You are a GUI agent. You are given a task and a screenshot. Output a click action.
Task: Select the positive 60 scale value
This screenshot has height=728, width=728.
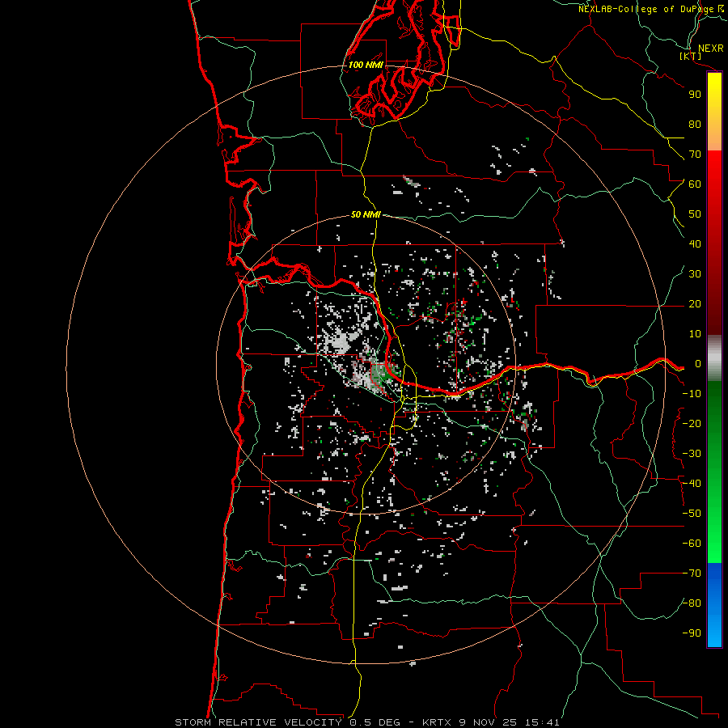point(695,184)
